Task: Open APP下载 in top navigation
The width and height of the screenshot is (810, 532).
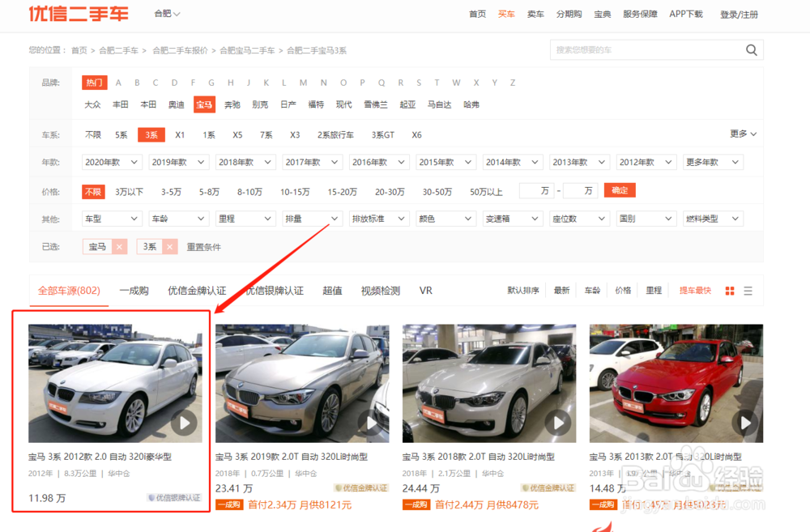Action: coord(685,15)
